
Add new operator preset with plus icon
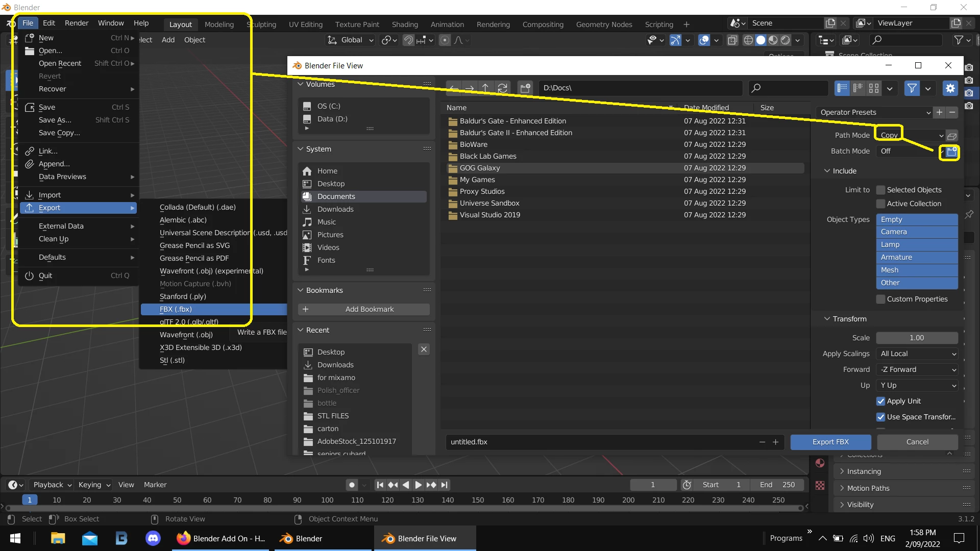(x=939, y=112)
